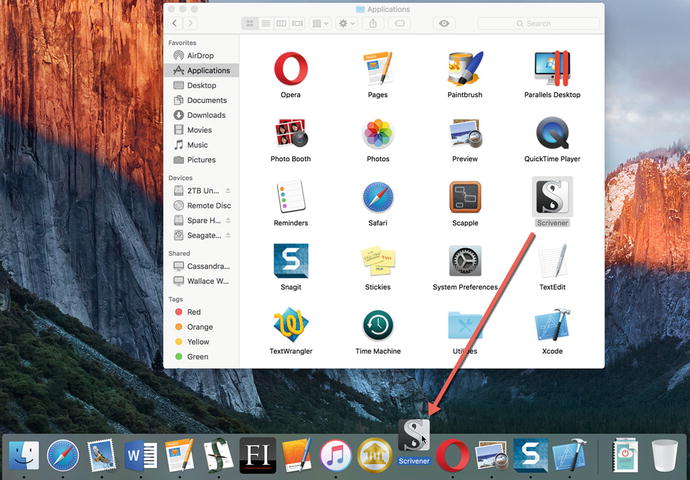The height and width of the screenshot is (480, 690).
Task: Select the Reminders application icon
Action: pos(290,197)
